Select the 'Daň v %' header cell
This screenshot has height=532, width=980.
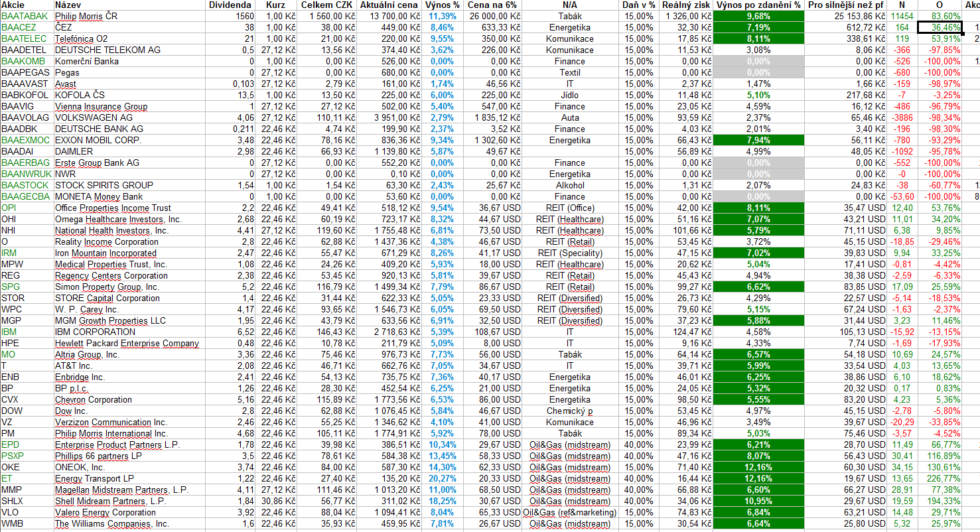point(639,5)
